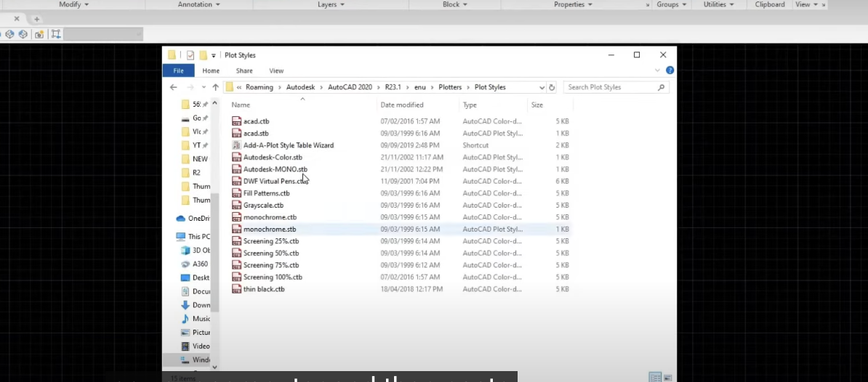Expand the AutoCAD Layers panel
Image resolution: width=868 pixels, height=382 pixels.
tap(331, 4)
